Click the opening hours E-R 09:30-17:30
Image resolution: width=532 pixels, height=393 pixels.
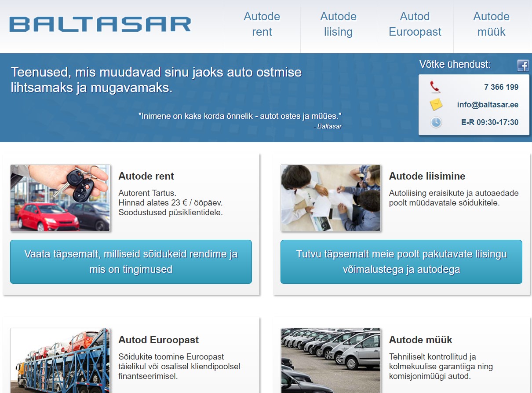(490, 122)
